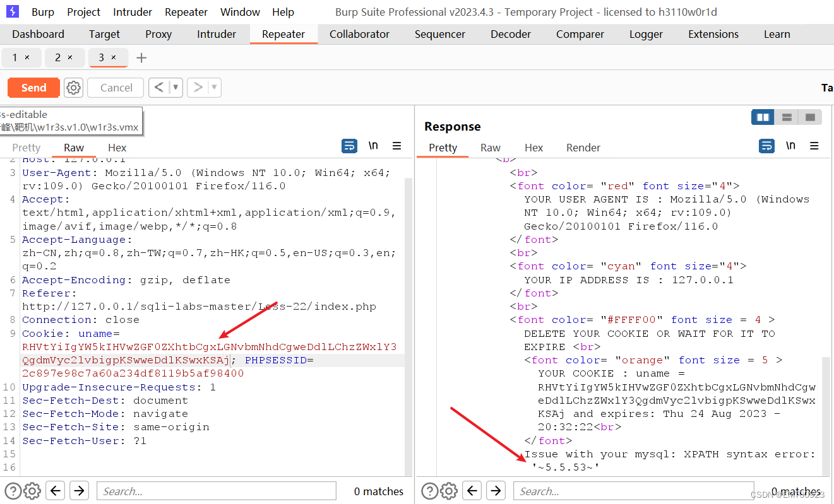Open response search settings gear icon
This screenshot has height=504, width=834.
coord(448,491)
